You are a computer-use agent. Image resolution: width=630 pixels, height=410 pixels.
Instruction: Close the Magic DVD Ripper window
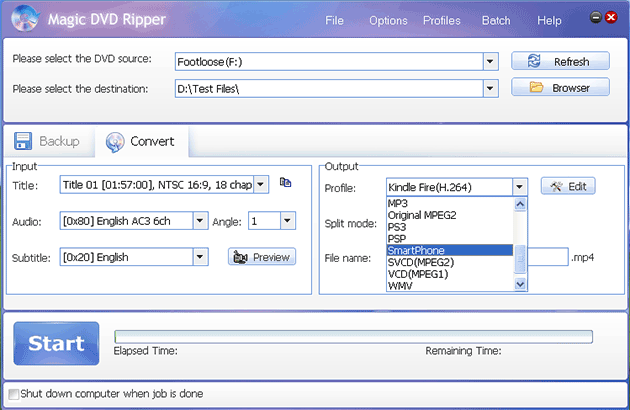[x=611, y=17]
